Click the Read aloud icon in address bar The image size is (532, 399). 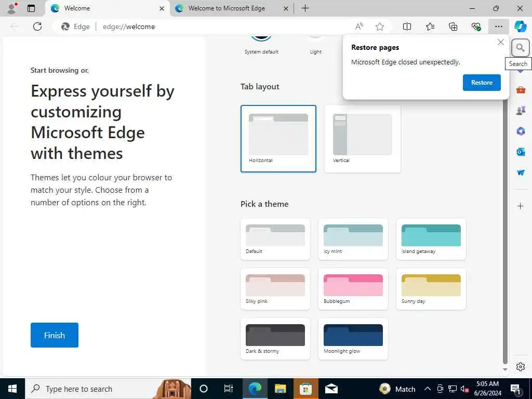(359, 26)
